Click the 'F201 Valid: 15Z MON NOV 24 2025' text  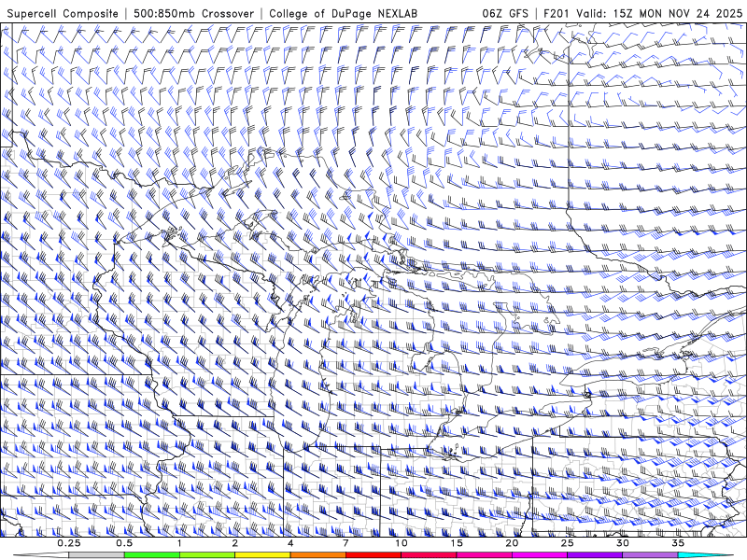tap(643, 13)
